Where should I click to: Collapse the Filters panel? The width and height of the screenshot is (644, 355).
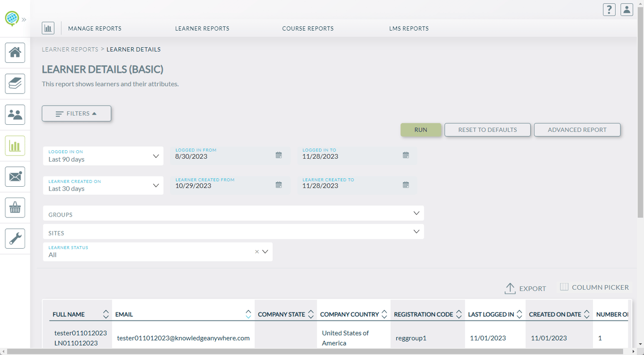(x=76, y=113)
